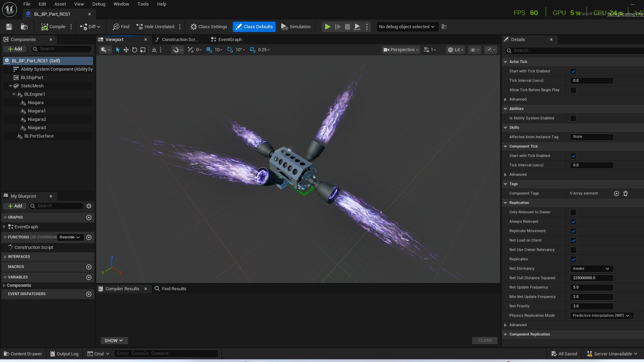Click the Net Cull Distance Squared field

tap(591, 278)
